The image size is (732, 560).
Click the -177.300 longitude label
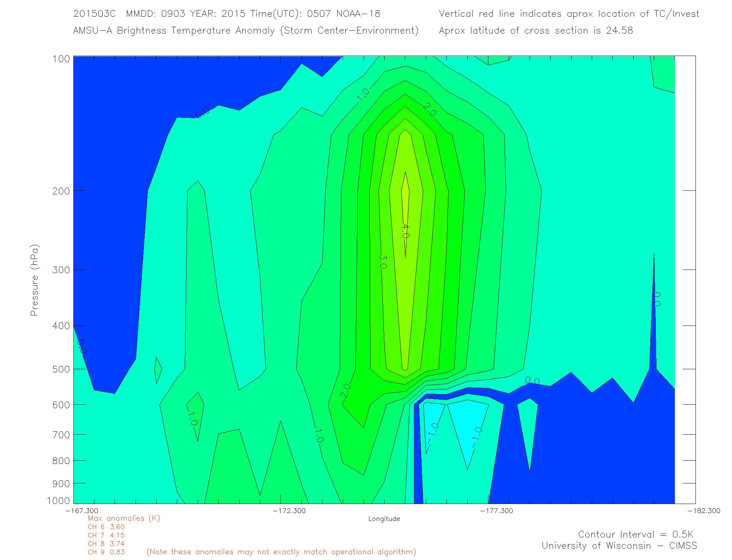point(496,511)
